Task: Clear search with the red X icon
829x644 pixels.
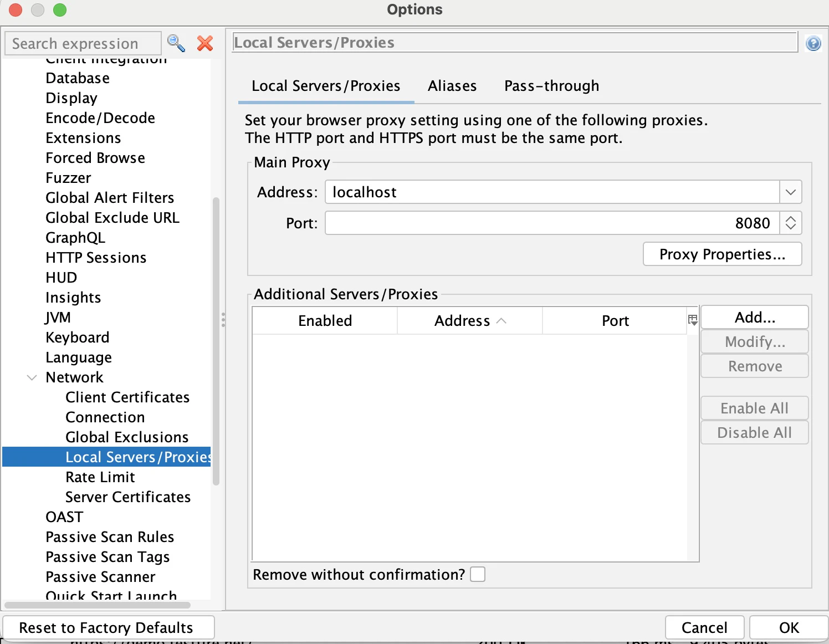Action: [205, 43]
